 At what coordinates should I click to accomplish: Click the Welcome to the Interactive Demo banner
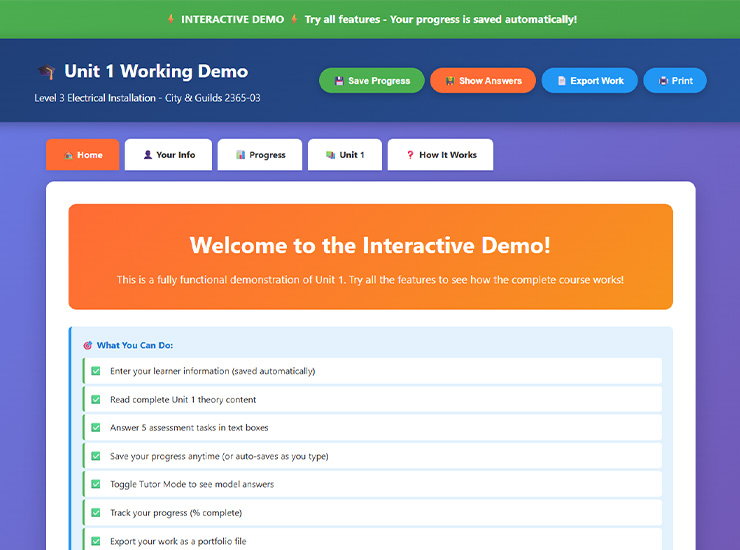(370, 257)
